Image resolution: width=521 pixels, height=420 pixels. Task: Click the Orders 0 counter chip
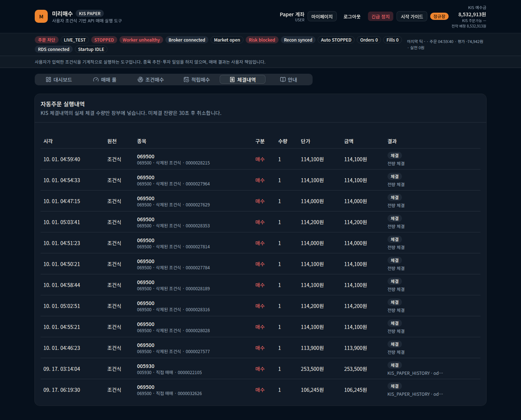[369, 40]
